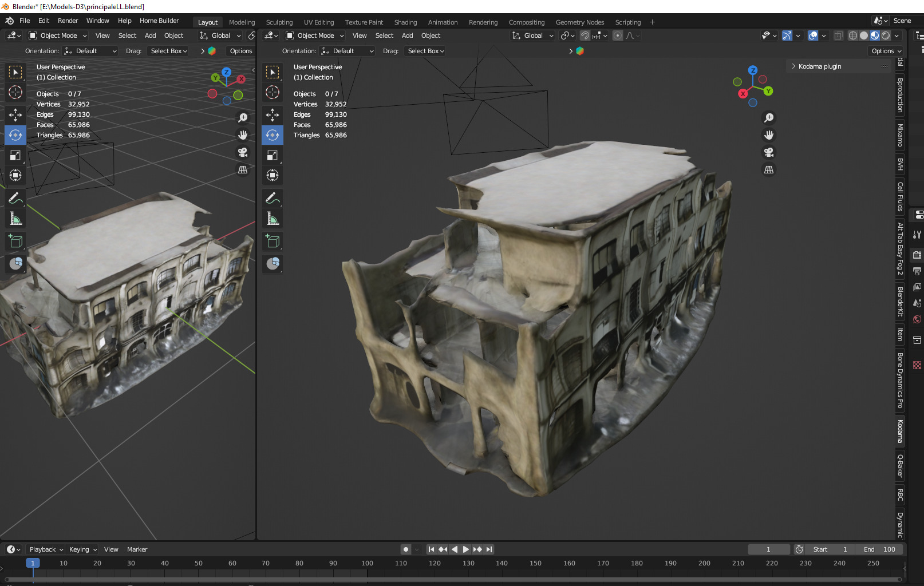Open the Home Builder menu

pyautogui.click(x=159, y=21)
